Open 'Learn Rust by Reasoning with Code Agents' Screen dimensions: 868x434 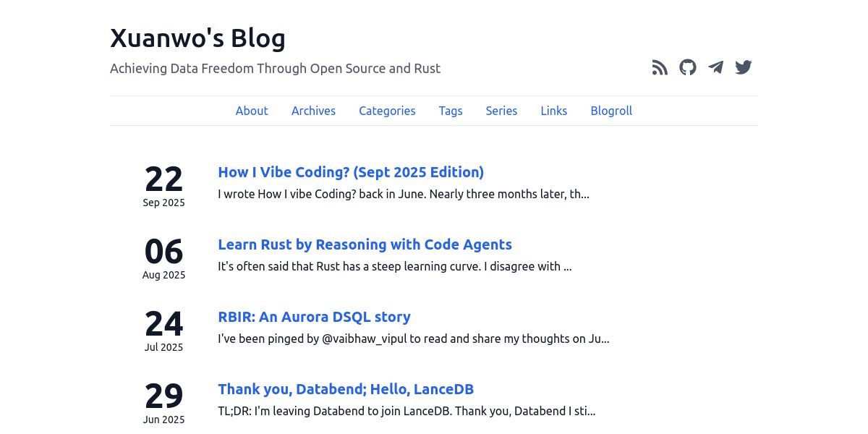tap(365, 244)
